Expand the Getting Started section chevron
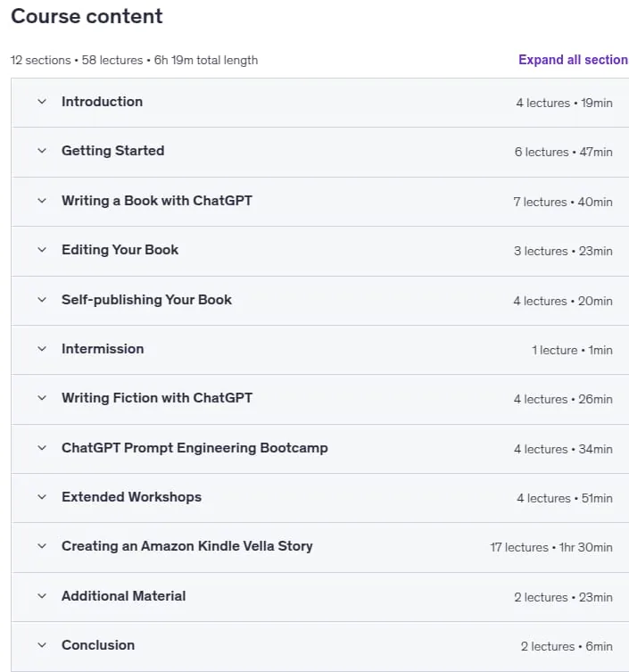The height and width of the screenshot is (672, 629). pos(42,151)
